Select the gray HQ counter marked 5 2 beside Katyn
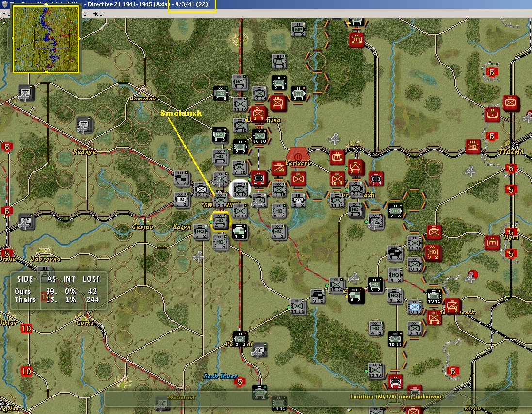This screenshot has width=532, height=414. (201, 232)
